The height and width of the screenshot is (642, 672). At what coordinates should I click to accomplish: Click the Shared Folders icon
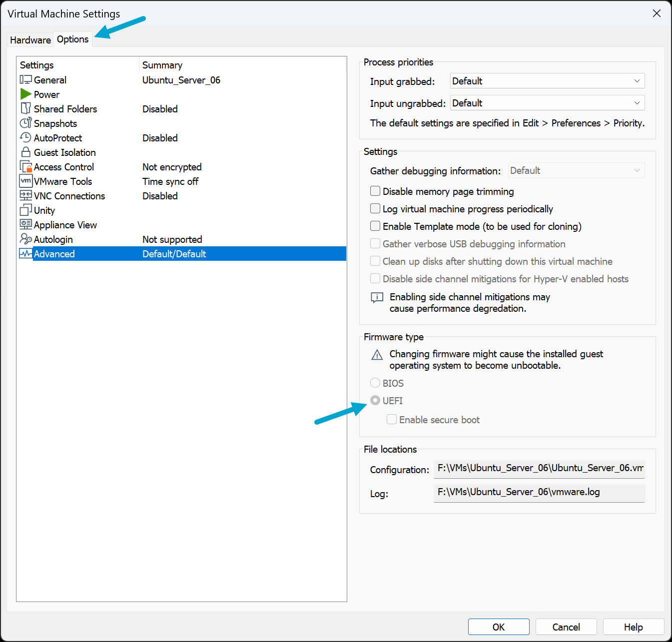pos(26,109)
